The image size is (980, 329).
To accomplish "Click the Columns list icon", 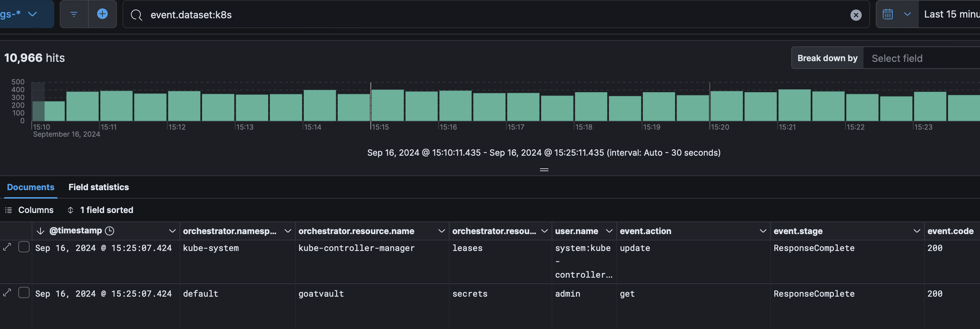I will 8,210.
